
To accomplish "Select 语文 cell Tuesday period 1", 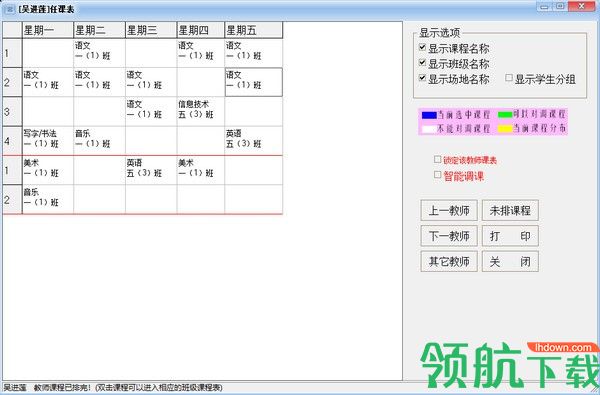I will 99,53.
